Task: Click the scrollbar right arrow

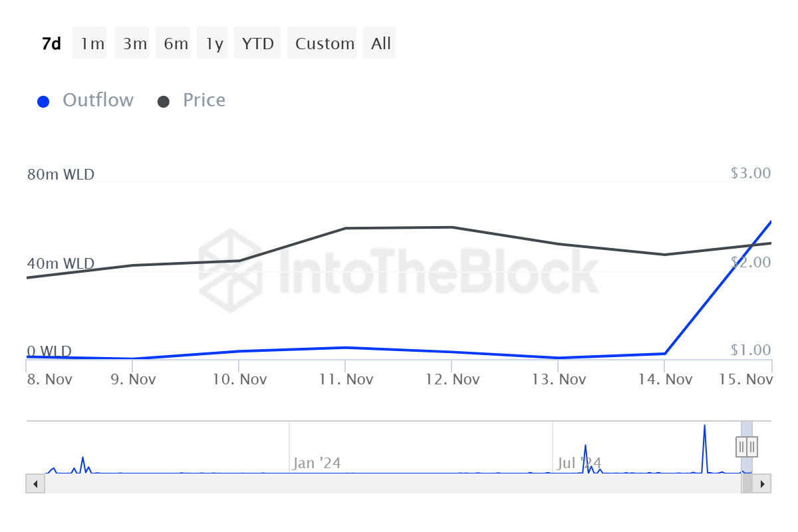Action: (x=763, y=483)
